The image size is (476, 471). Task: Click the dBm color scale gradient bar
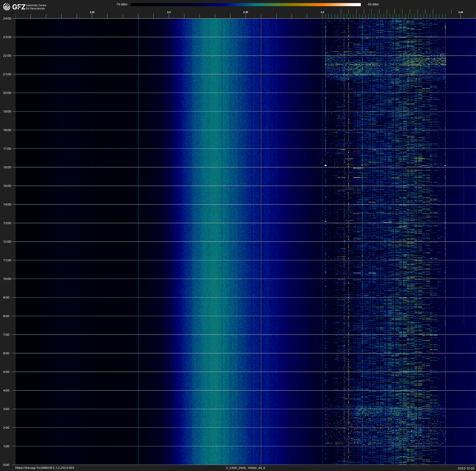[x=245, y=4]
